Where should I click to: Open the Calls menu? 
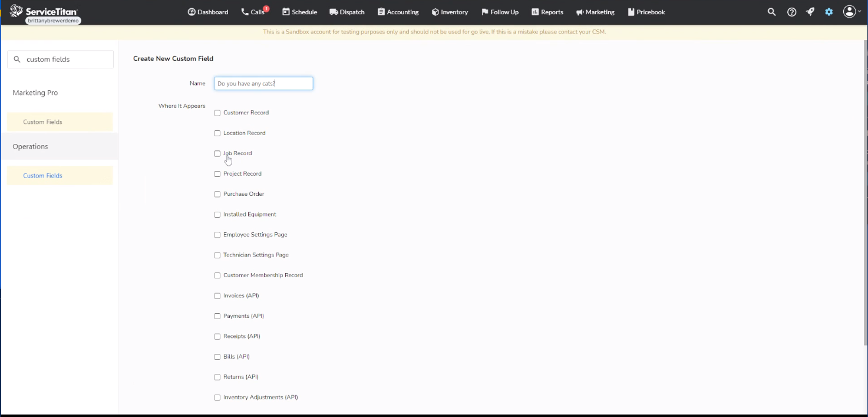(253, 12)
